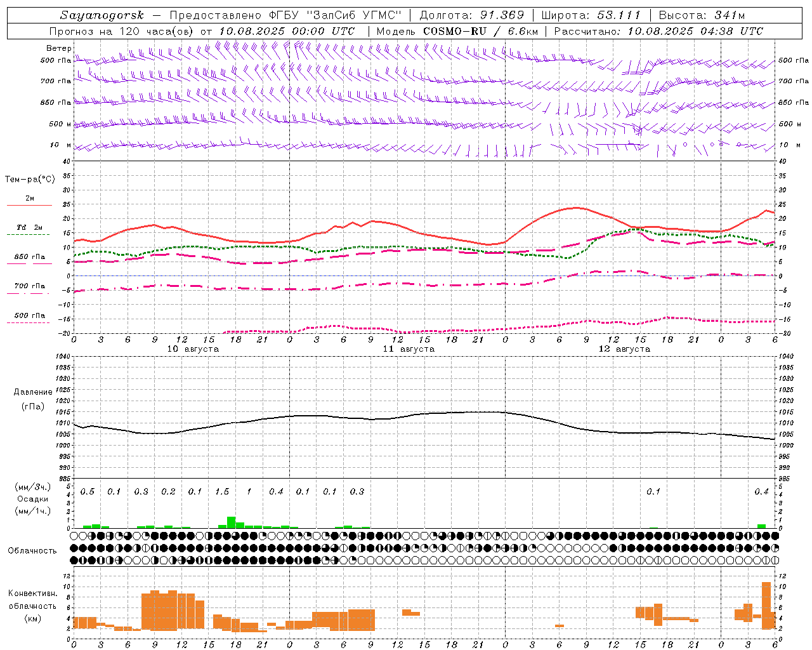812x650 pixels.
Task: Click the Высота: 341м field
Action: coord(702,15)
